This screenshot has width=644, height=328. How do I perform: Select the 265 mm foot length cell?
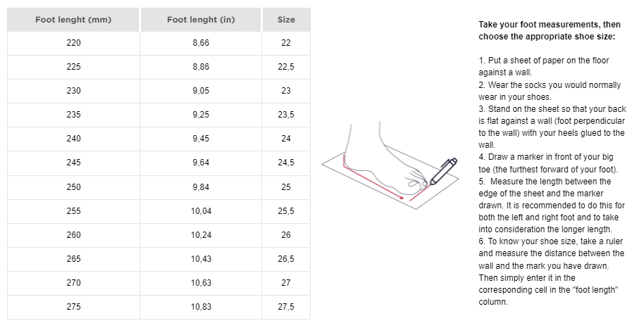73,258
